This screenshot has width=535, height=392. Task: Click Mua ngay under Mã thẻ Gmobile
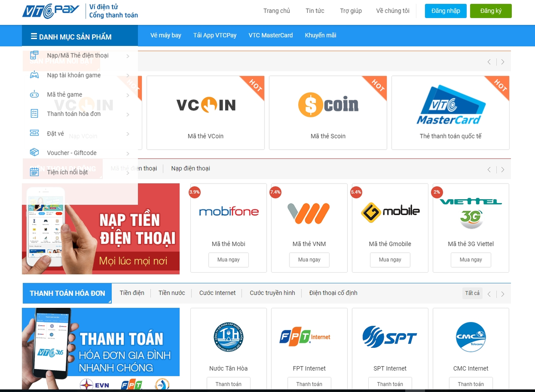pyautogui.click(x=390, y=260)
